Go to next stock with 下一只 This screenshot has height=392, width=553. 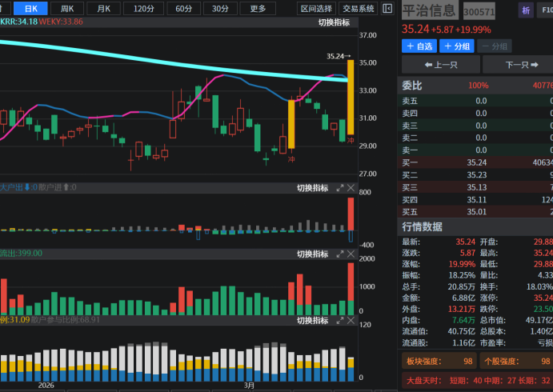(x=521, y=65)
